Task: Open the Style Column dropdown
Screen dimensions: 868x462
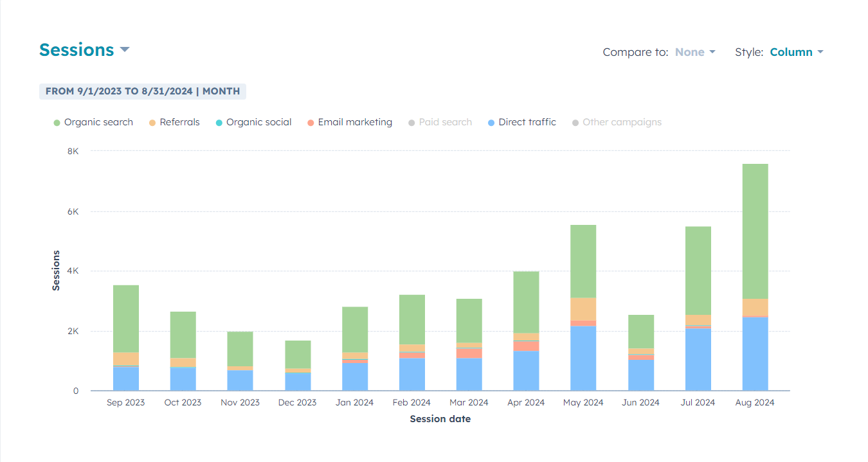Action: tap(796, 53)
